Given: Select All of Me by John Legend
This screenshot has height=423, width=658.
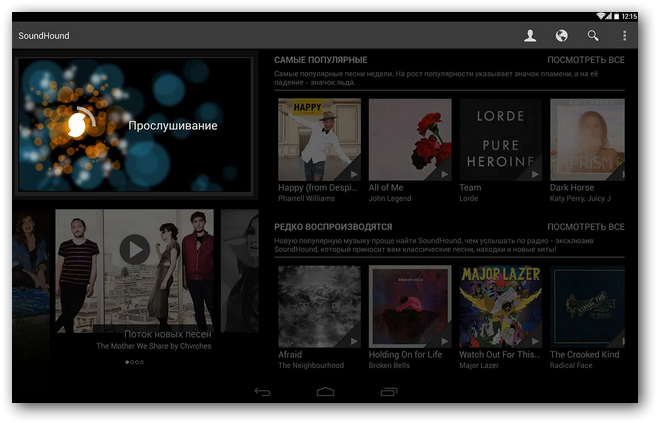Looking at the screenshot, I should (x=410, y=140).
